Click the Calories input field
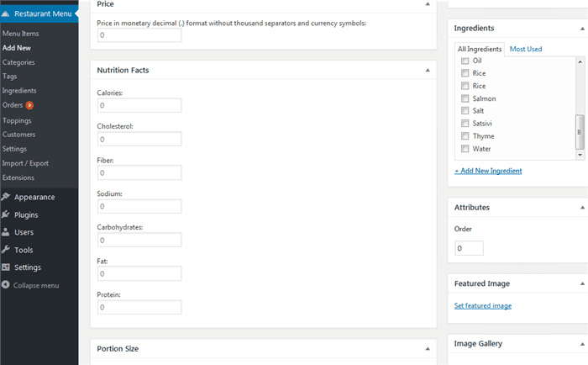Image resolution: width=588 pixels, height=365 pixels. tap(139, 106)
